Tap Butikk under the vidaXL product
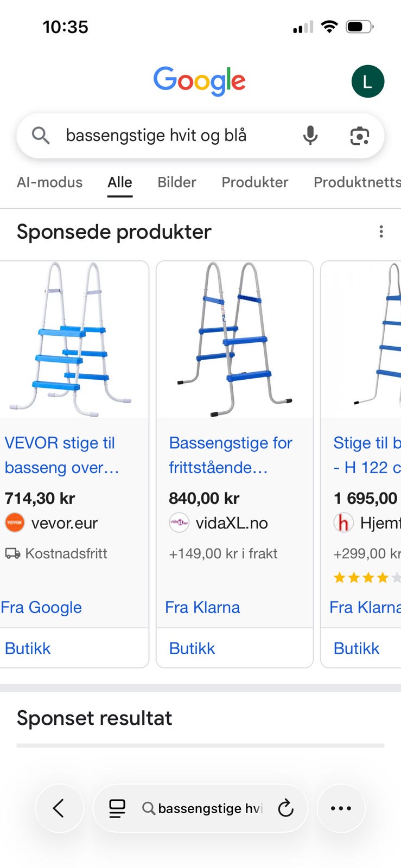 (x=192, y=648)
